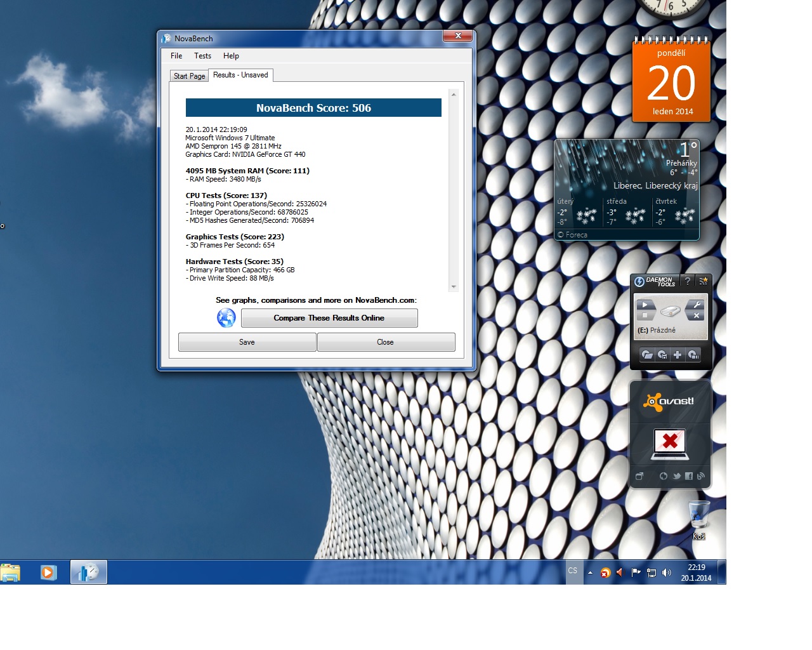Click the wrench settings icon in DAEMON Tools
This screenshot has height=650, width=812.
tap(696, 305)
